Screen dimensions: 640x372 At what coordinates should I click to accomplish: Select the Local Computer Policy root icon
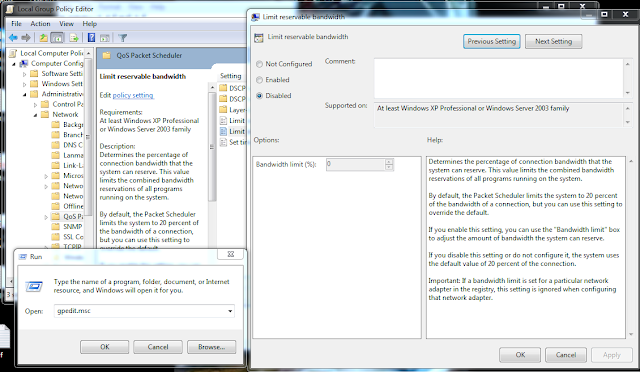pyautogui.click(x=13, y=53)
